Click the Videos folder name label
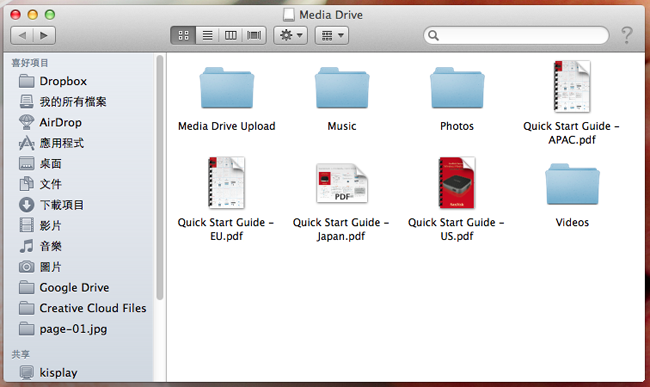Viewport: 650px width, 387px height. tap(572, 223)
